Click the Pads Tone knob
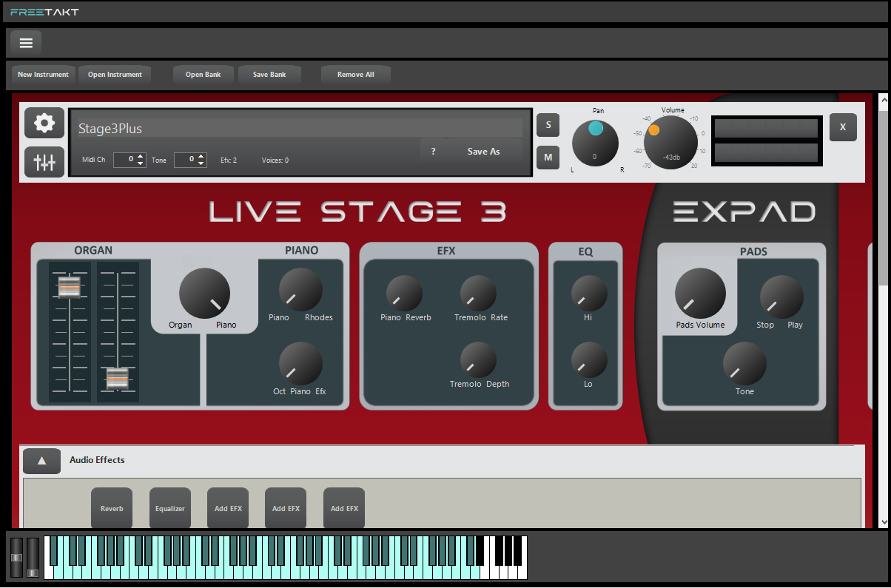Viewport: 891px width, 588px height. pos(744,363)
